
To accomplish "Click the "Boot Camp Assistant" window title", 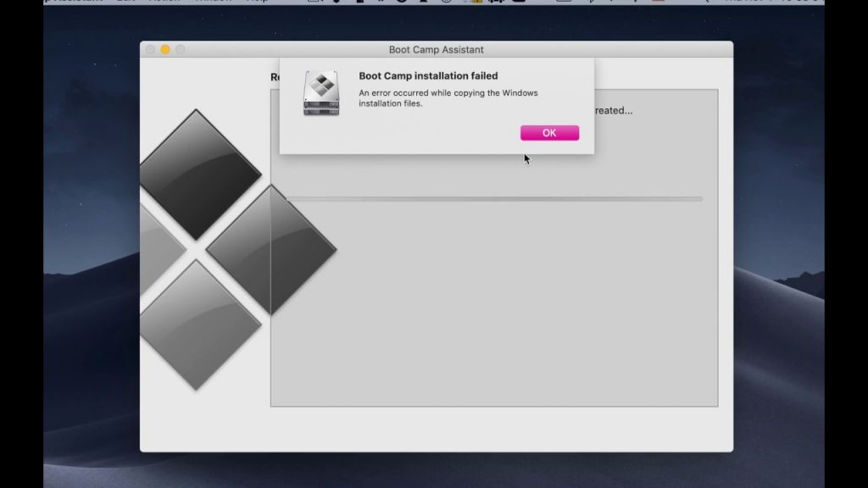I will pos(436,50).
